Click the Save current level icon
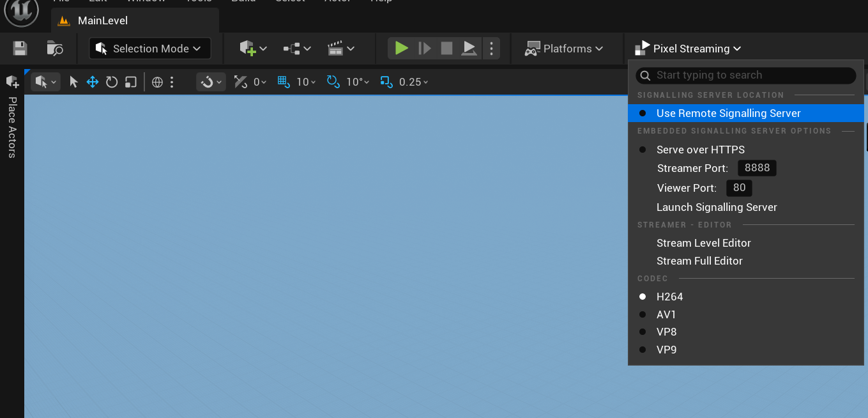Image resolution: width=868 pixels, height=418 pixels. tap(20, 49)
